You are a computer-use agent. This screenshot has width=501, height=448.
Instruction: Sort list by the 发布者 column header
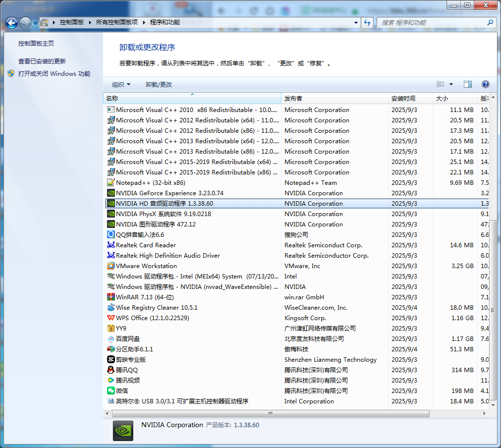tap(293, 99)
